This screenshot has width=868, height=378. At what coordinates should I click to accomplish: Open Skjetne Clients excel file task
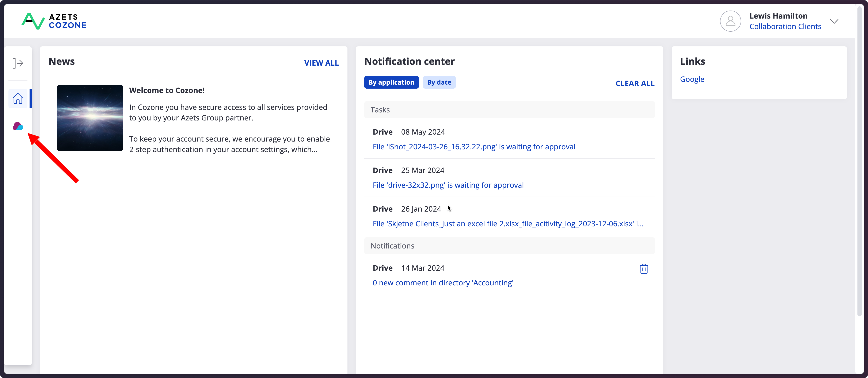pyautogui.click(x=508, y=224)
